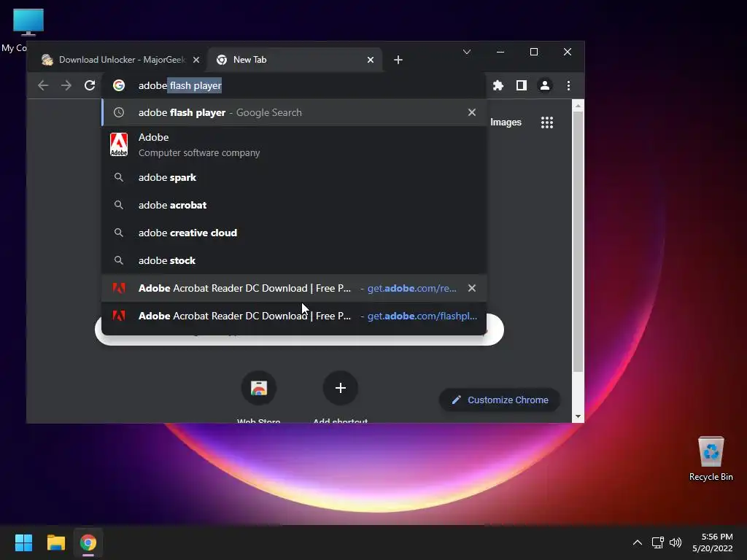Pick adobe creative cloud suggestion
Viewport: 747px width, 560px height.
(294, 233)
